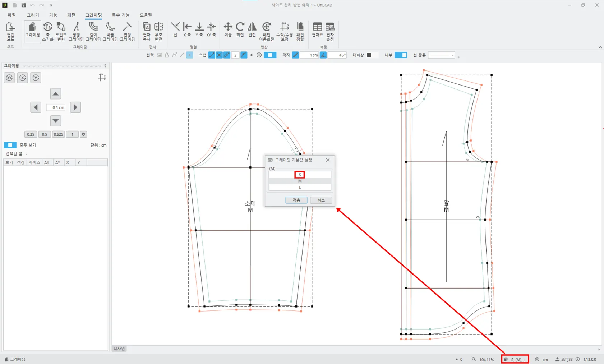Click the XY axis grading button
Viewport: 604px width, 364px height.
point(9,78)
